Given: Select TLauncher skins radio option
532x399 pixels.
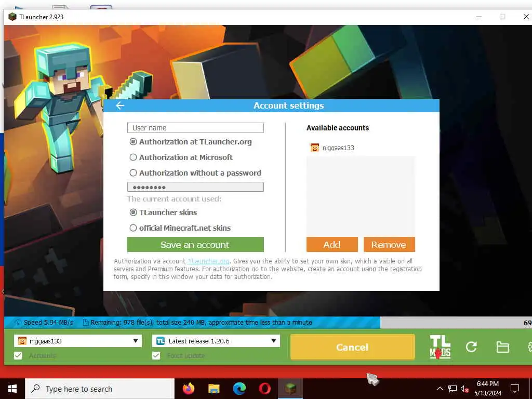Looking at the screenshot, I should click(x=163, y=212).
